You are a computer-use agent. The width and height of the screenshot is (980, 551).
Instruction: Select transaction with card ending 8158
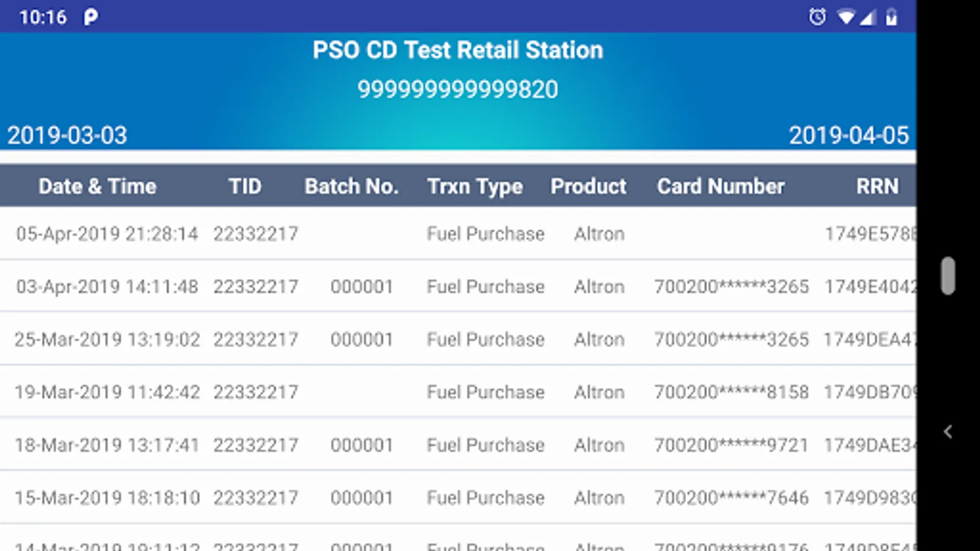click(731, 392)
